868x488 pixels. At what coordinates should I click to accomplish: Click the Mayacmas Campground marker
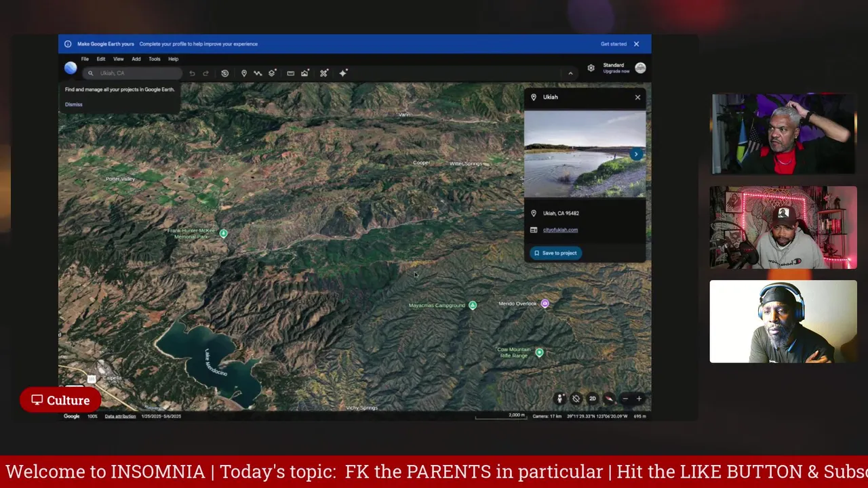[x=473, y=305]
